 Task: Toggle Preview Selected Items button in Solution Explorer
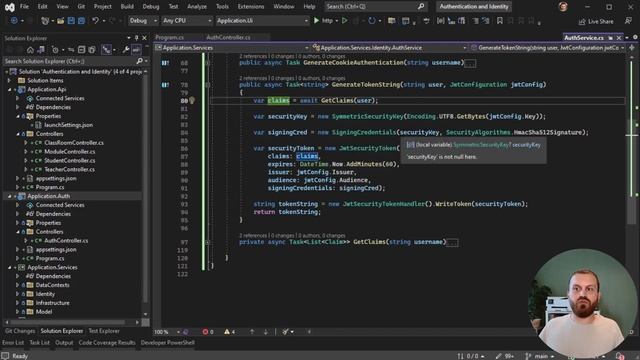coord(136,50)
